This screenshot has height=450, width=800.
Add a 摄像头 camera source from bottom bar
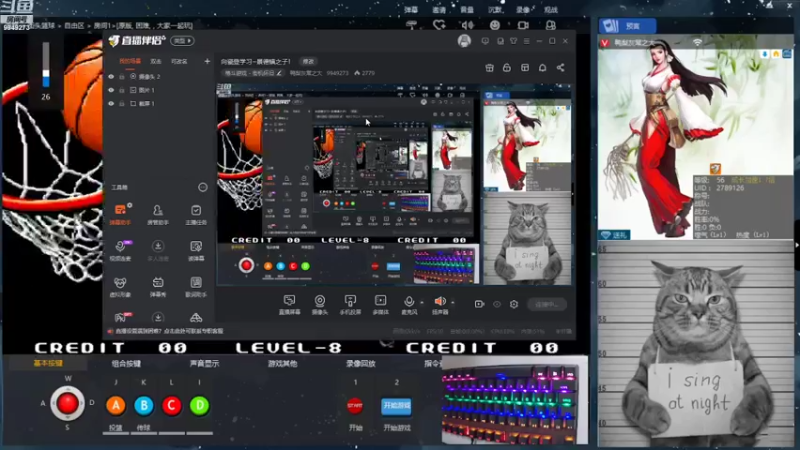point(320,305)
